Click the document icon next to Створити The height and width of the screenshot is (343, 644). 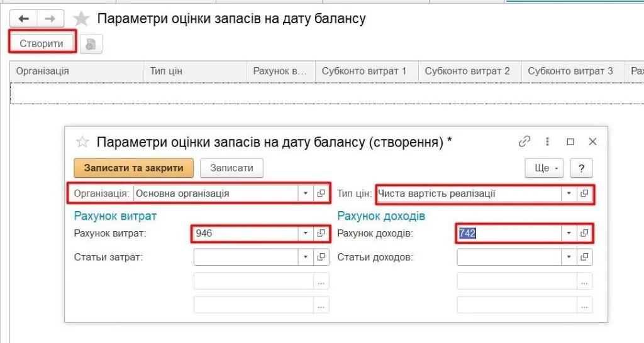pos(91,44)
